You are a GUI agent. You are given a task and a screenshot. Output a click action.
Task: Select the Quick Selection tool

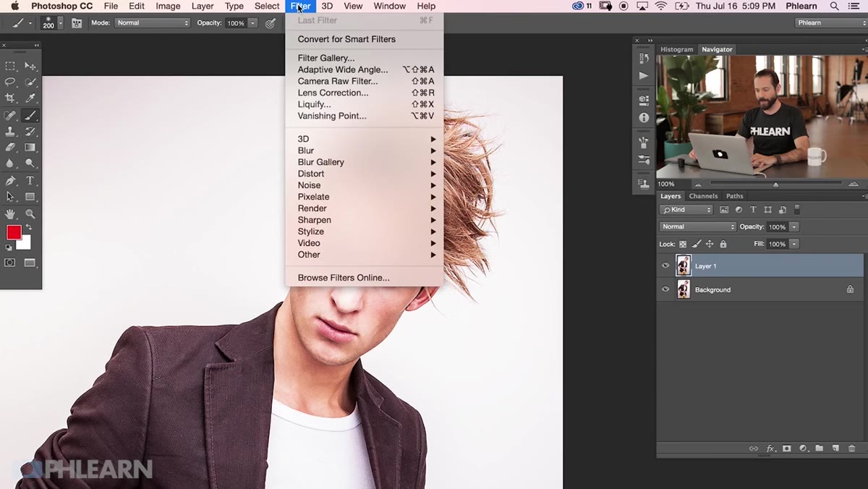[x=30, y=82]
